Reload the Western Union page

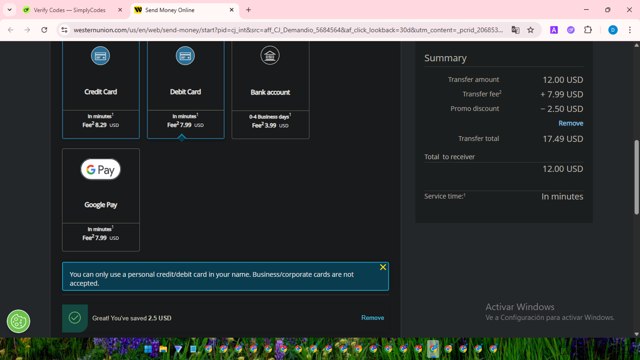44,30
